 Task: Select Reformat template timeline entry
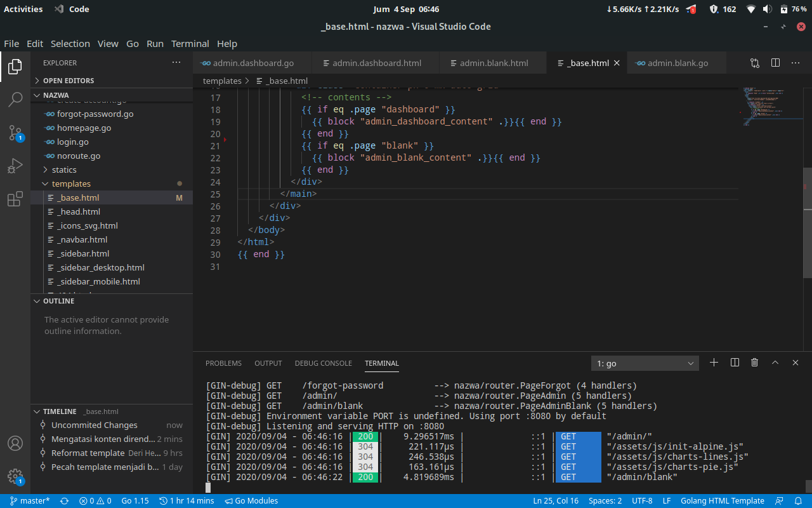112,453
